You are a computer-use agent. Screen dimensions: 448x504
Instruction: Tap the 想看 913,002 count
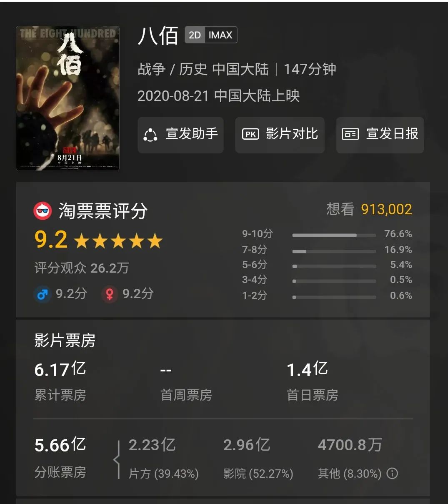click(369, 209)
